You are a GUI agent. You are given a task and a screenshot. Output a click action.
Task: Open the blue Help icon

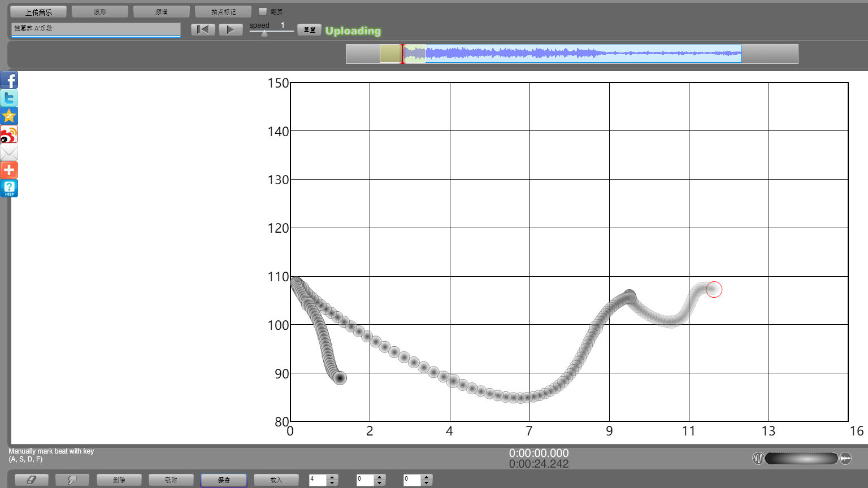(9, 188)
